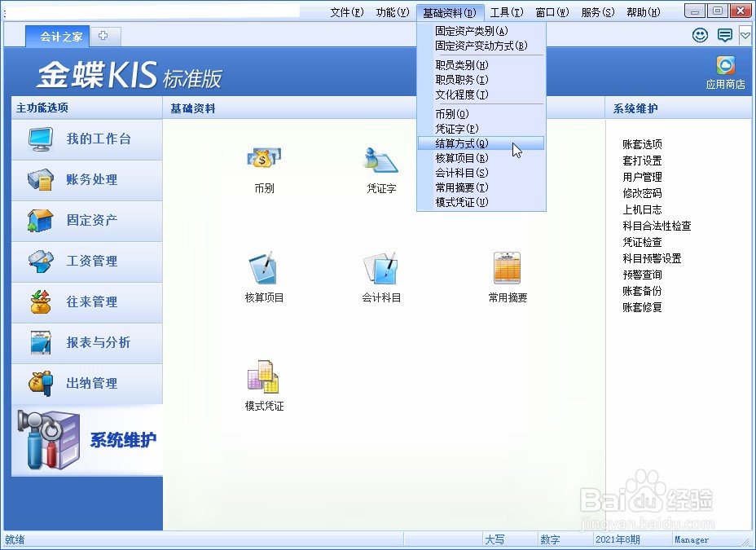Choose 职员类别(H) menu entry
This screenshot has width=756, height=550.
pyautogui.click(x=481, y=65)
